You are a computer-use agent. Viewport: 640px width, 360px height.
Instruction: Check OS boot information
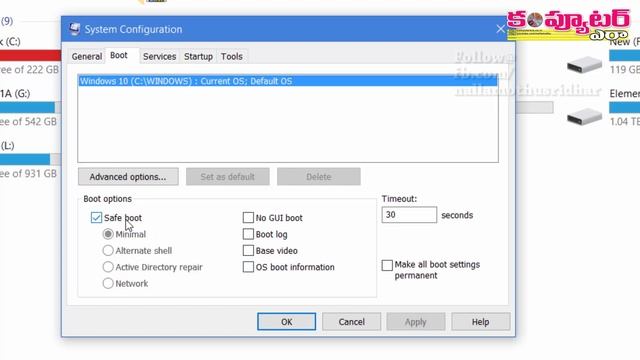pyautogui.click(x=248, y=267)
